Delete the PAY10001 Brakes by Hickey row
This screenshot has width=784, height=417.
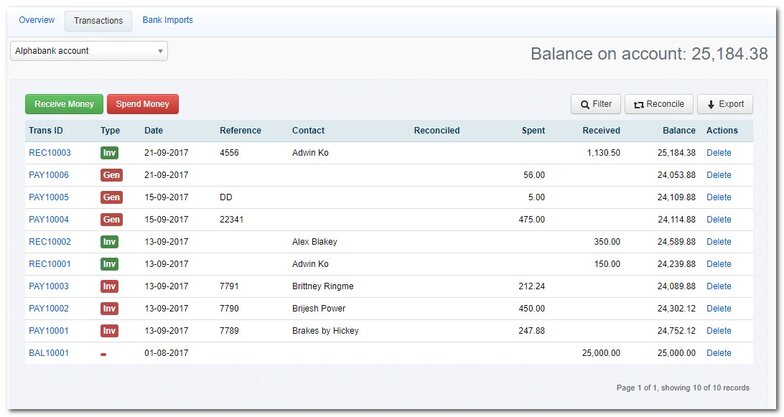719,331
